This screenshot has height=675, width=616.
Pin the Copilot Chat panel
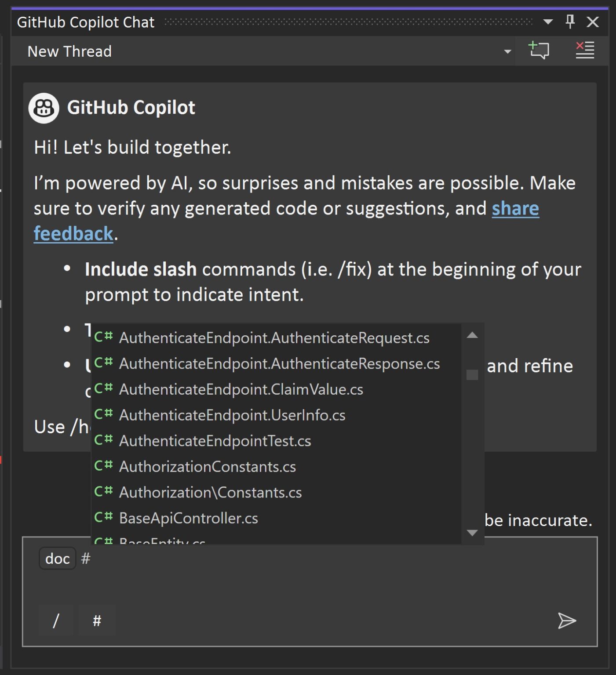click(569, 22)
